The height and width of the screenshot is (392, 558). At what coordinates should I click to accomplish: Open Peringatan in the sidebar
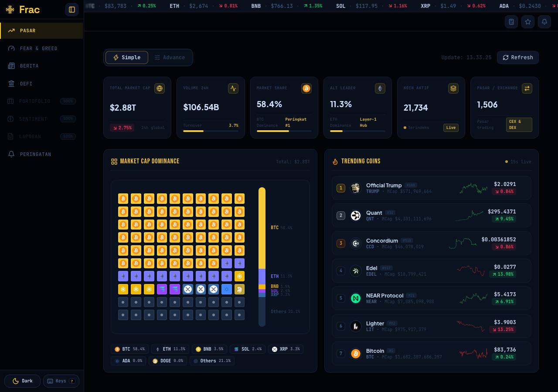41,154
